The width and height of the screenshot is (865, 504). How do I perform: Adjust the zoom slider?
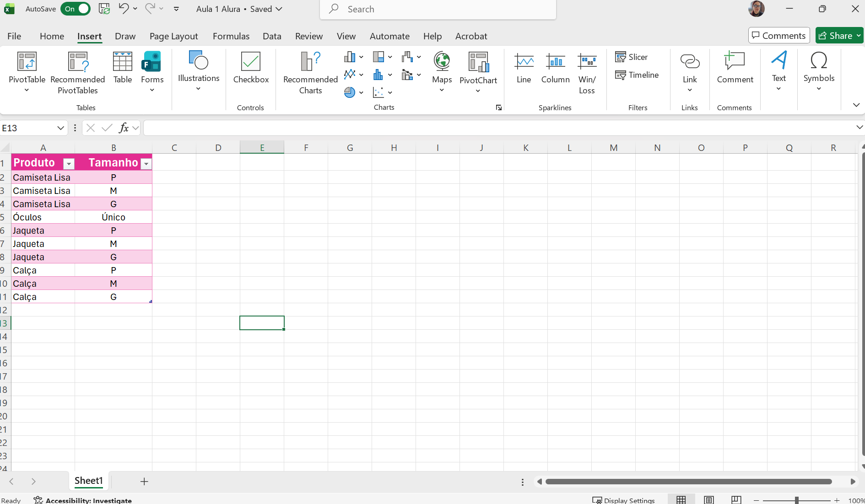tap(796, 500)
